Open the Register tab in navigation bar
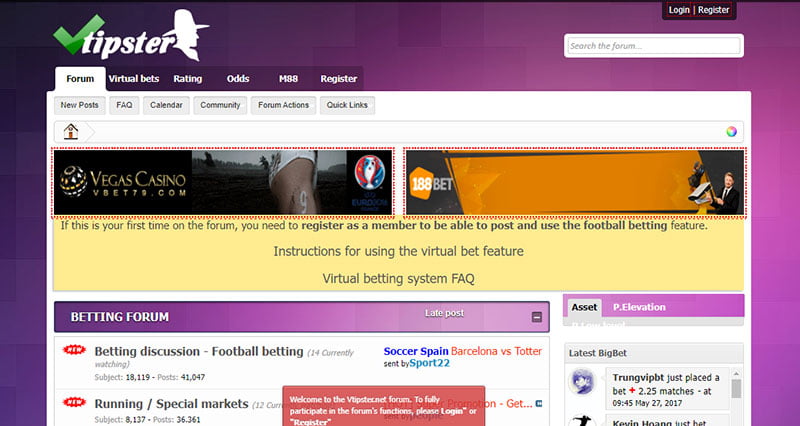This screenshot has width=800, height=426. [338, 79]
